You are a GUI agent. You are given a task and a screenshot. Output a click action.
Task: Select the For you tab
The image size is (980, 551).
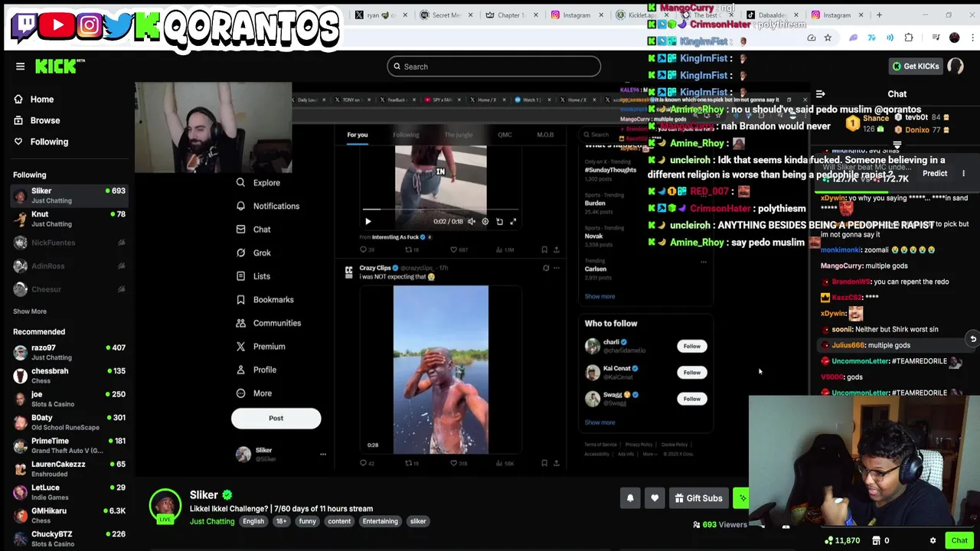(x=358, y=135)
